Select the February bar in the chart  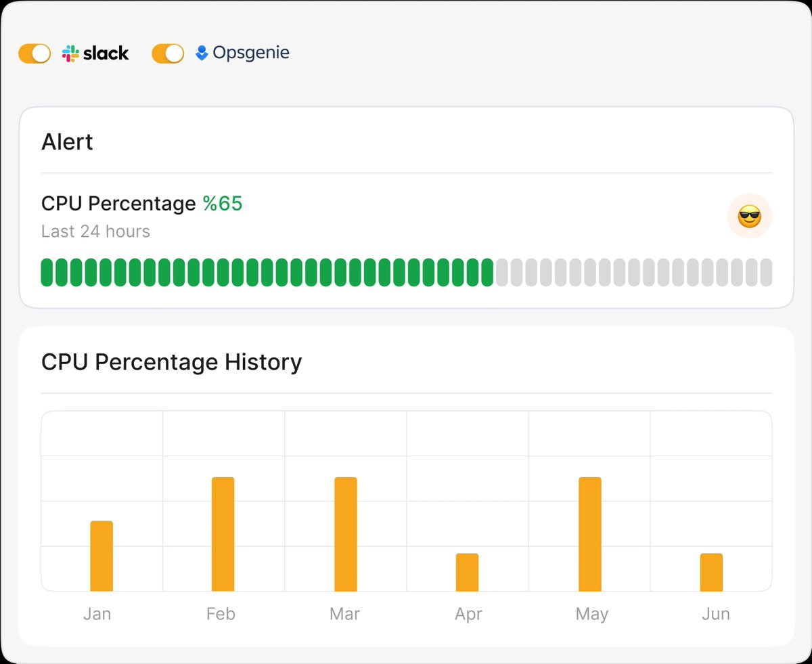coord(223,534)
